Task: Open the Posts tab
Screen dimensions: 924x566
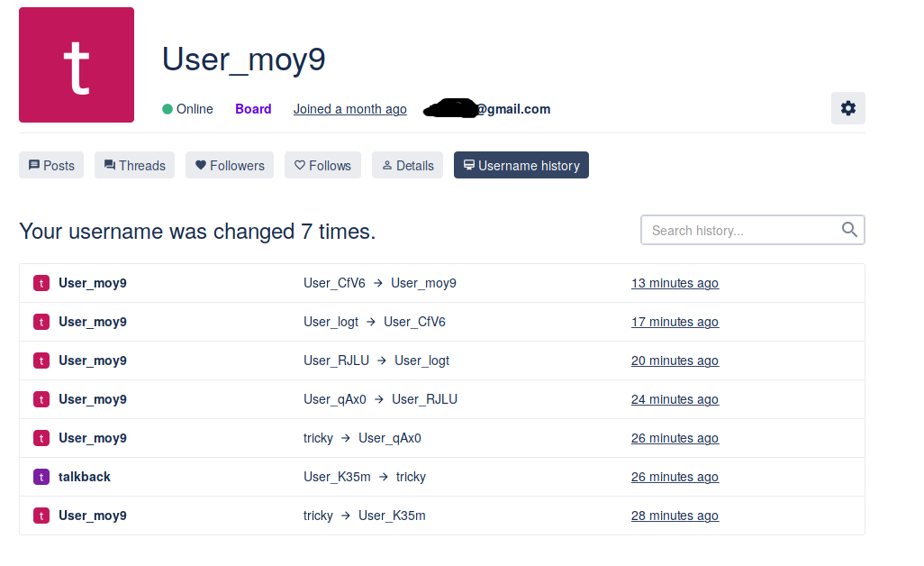Action: [51, 165]
